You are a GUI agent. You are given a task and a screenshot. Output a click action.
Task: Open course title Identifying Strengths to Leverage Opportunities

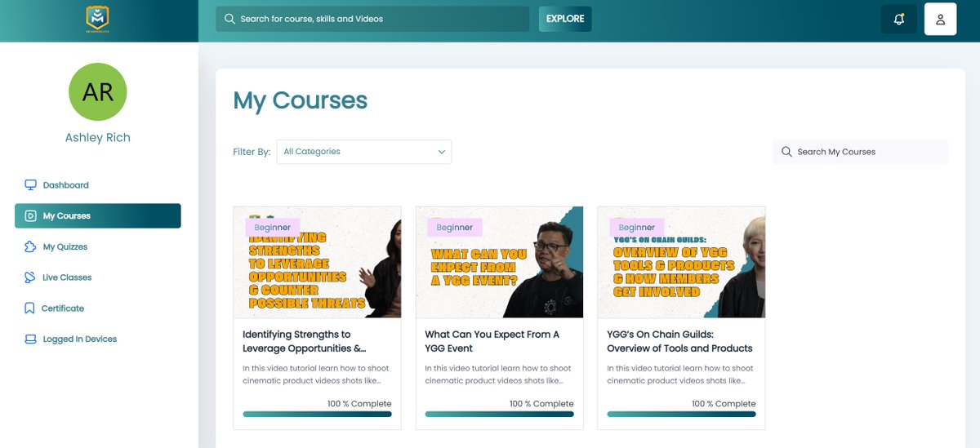coord(305,341)
